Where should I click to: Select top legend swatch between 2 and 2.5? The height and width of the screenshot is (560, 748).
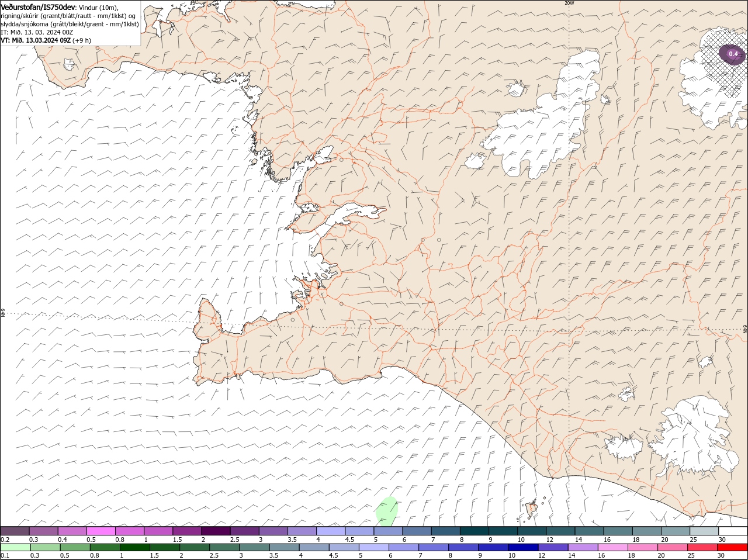pos(216,531)
